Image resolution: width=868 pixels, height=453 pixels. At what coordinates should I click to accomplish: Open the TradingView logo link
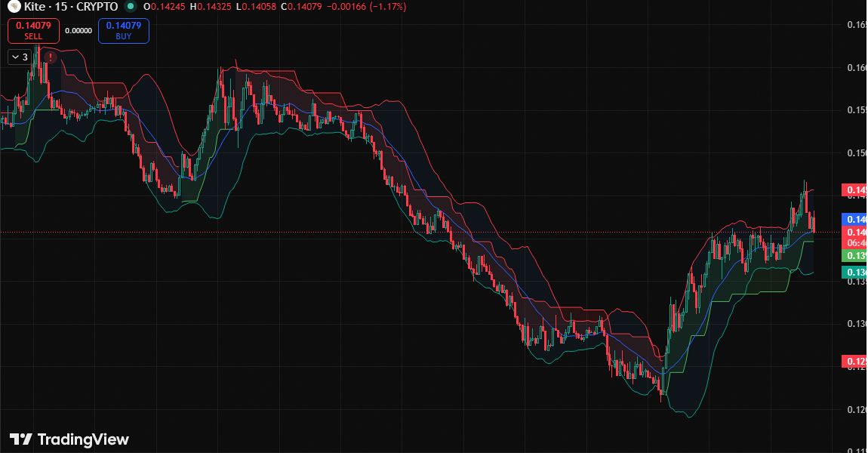[69, 439]
